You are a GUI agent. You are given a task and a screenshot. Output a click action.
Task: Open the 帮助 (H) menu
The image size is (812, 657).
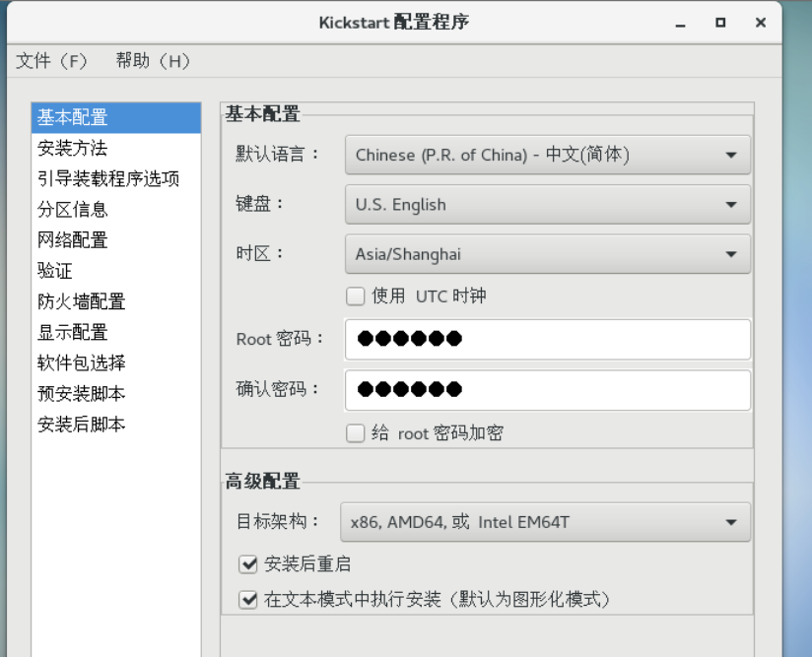[153, 61]
